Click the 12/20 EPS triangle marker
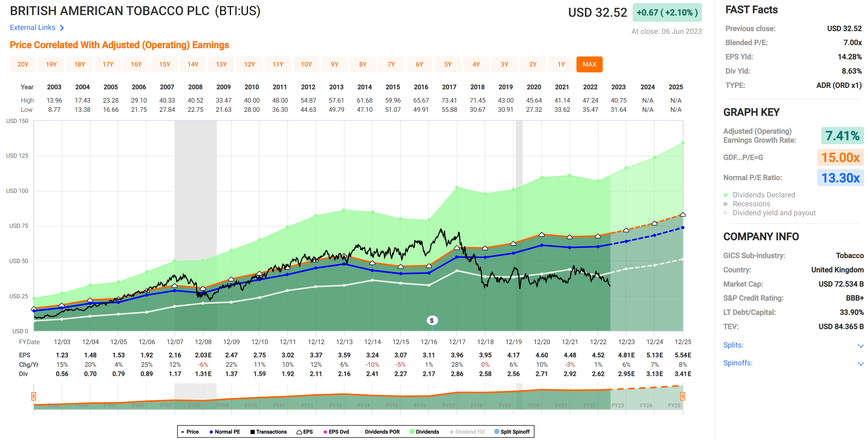 pos(541,234)
